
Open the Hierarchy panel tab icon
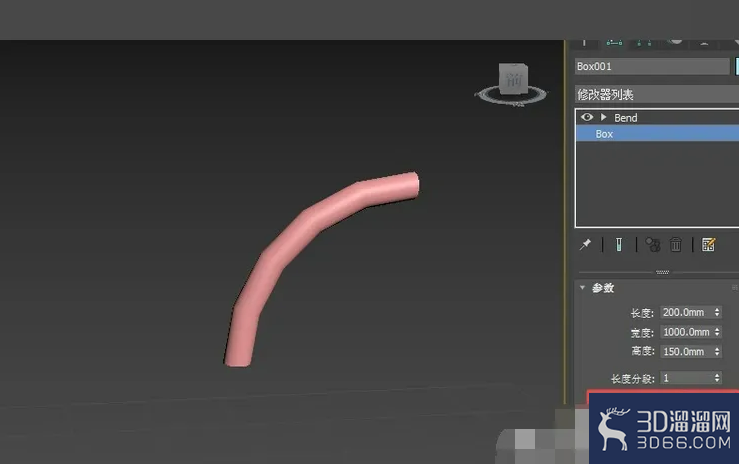pos(644,42)
